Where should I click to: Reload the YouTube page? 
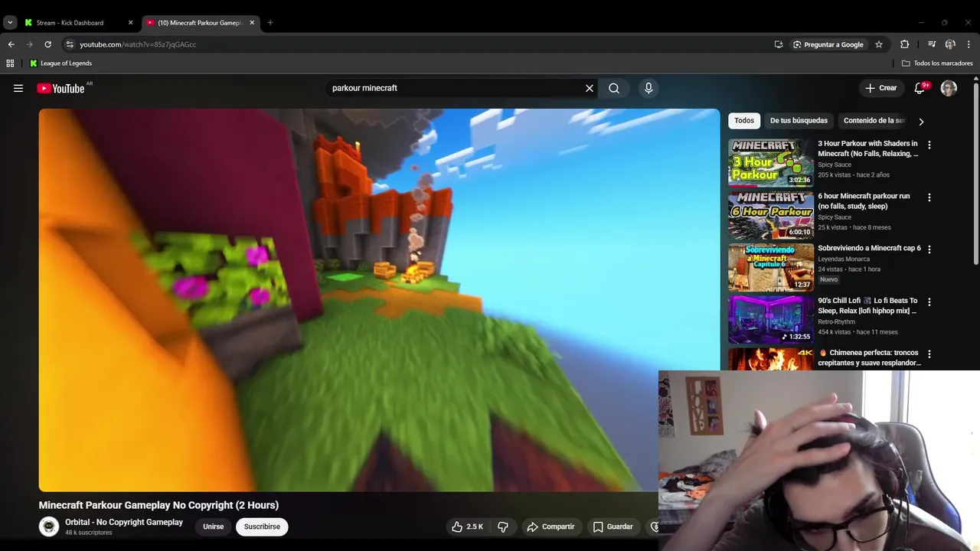[48, 44]
